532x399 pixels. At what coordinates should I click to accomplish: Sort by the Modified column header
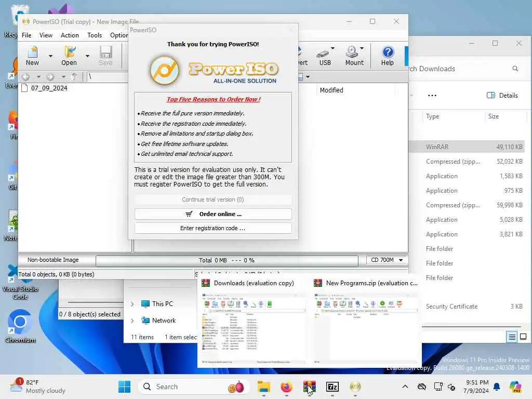tap(331, 90)
